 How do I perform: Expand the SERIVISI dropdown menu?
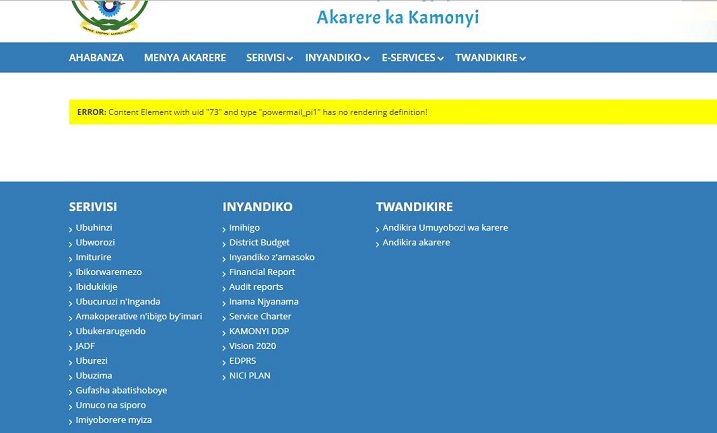pyautogui.click(x=269, y=58)
